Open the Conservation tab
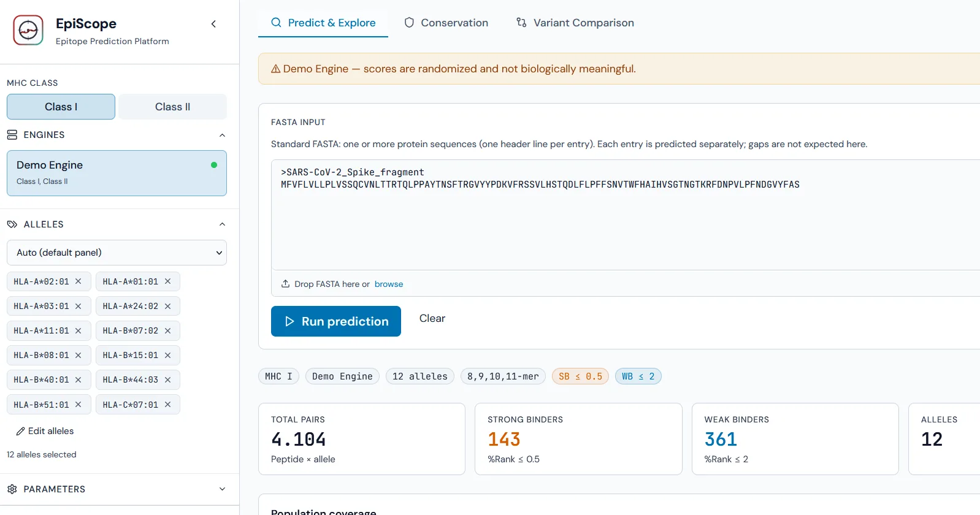980x515 pixels. 446,23
